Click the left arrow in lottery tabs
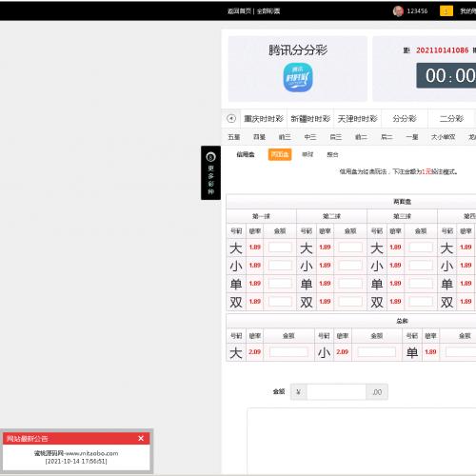Image resolution: width=476 pixels, height=476 pixels. (x=231, y=119)
